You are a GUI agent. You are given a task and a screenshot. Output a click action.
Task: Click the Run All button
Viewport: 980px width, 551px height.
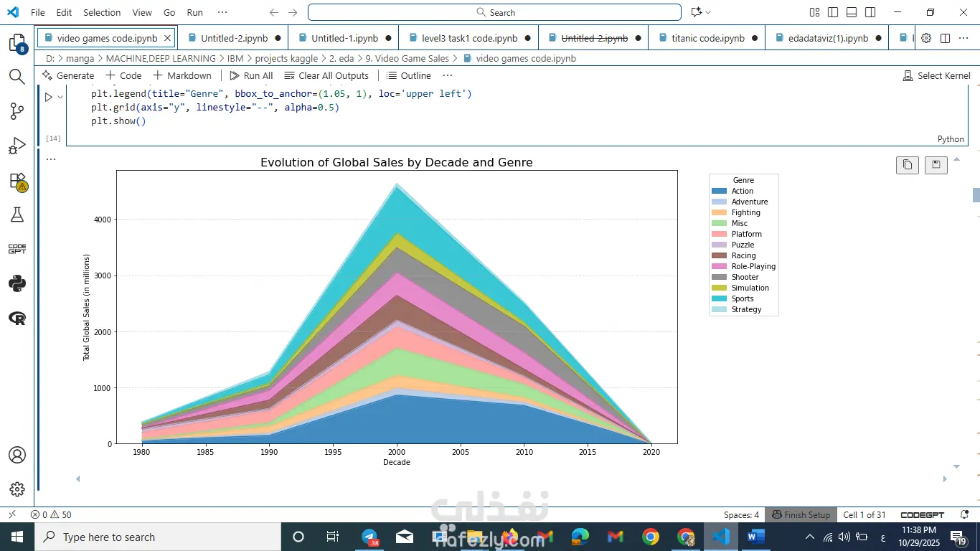pos(251,75)
